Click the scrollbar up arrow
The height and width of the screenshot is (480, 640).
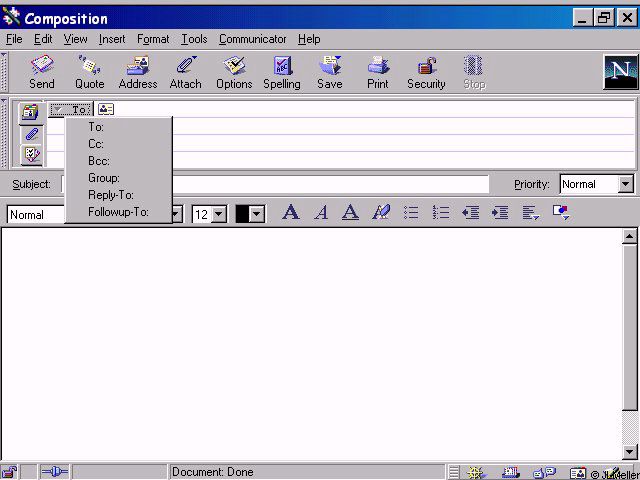630,237
